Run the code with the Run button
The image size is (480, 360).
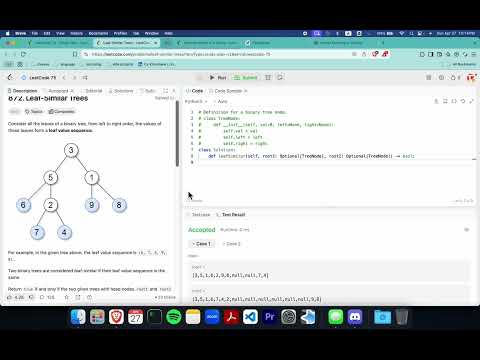[218, 78]
